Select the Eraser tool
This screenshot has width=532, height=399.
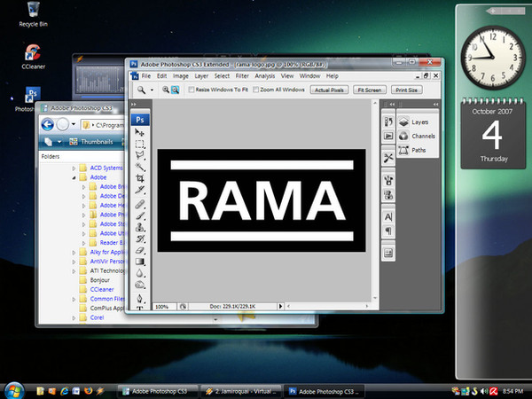pos(140,250)
